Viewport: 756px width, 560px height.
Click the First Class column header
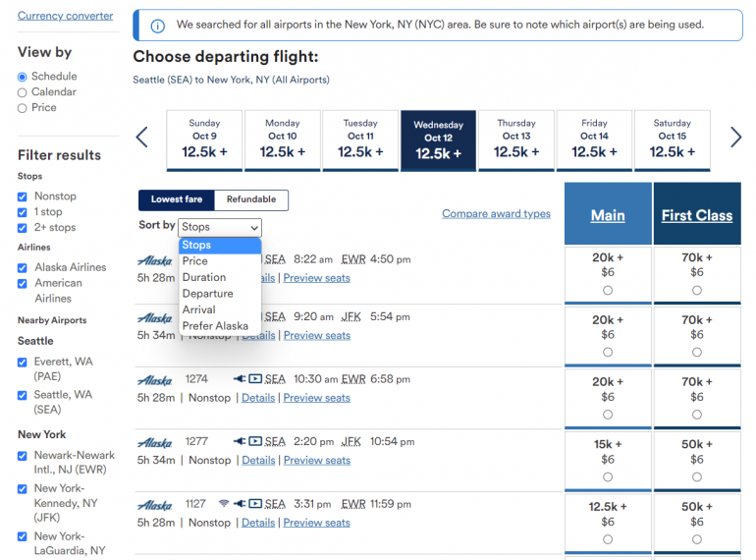pos(697,215)
